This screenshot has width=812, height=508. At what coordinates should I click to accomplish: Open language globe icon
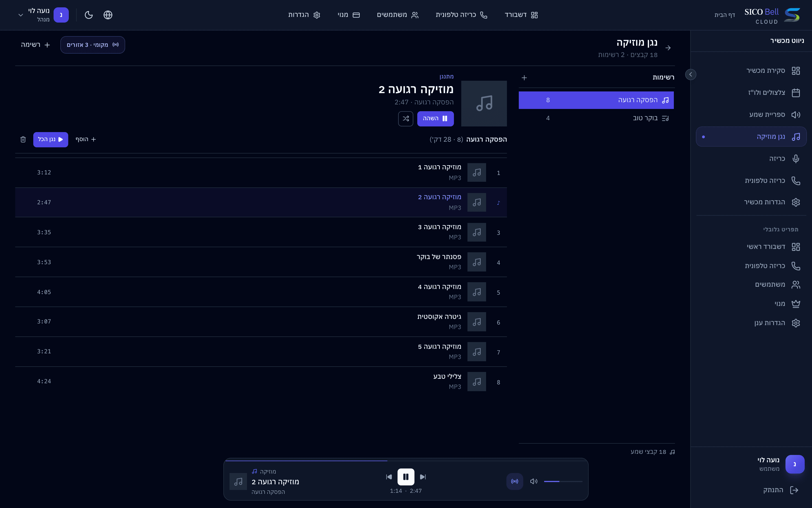(108, 15)
